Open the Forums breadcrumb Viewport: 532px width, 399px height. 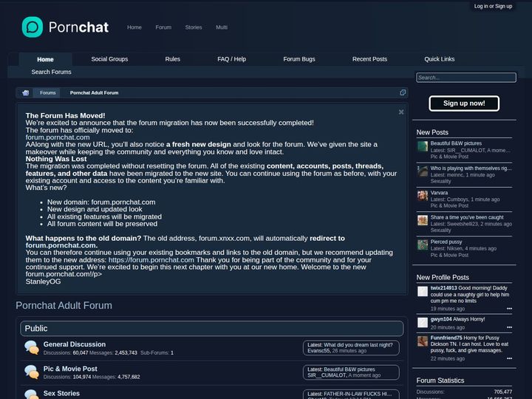[x=47, y=92]
